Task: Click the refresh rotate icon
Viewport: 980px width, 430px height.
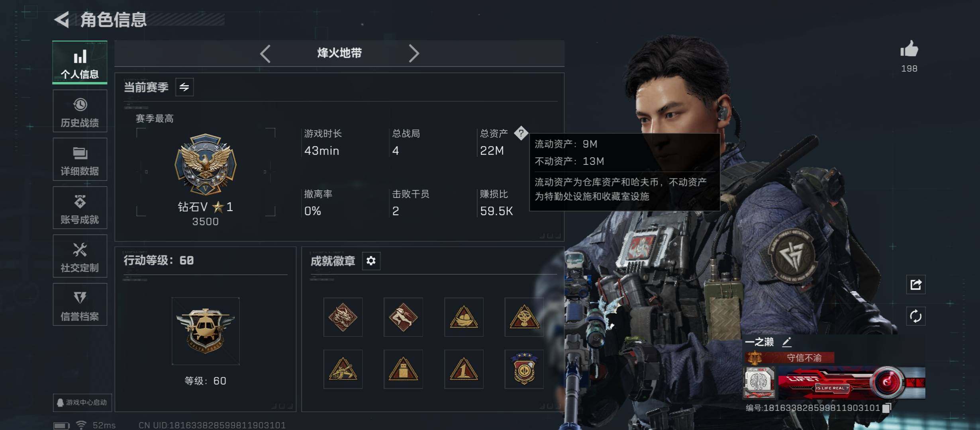Action: 915,317
